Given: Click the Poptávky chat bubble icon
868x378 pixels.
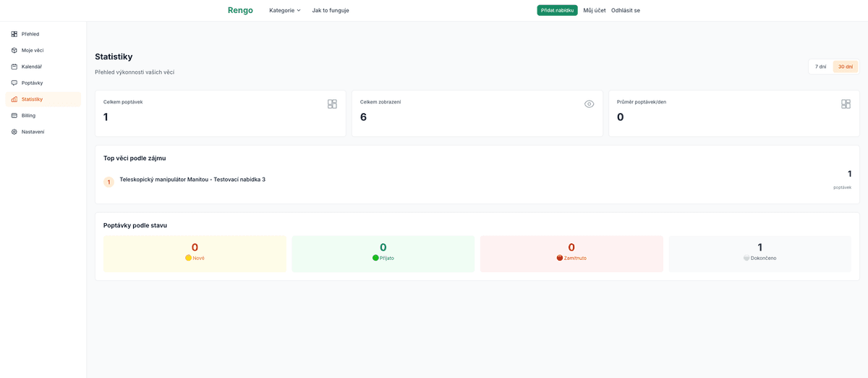Looking at the screenshot, I should pos(14,83).
